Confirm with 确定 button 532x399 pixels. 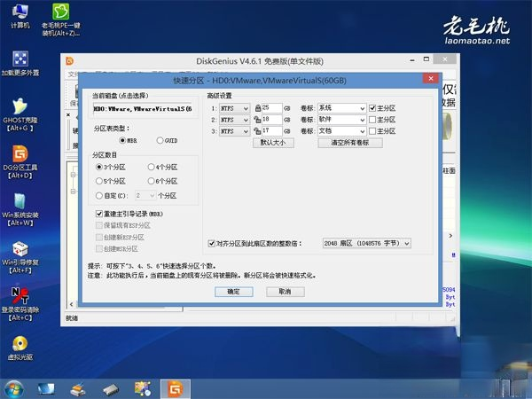pos(234,292)
